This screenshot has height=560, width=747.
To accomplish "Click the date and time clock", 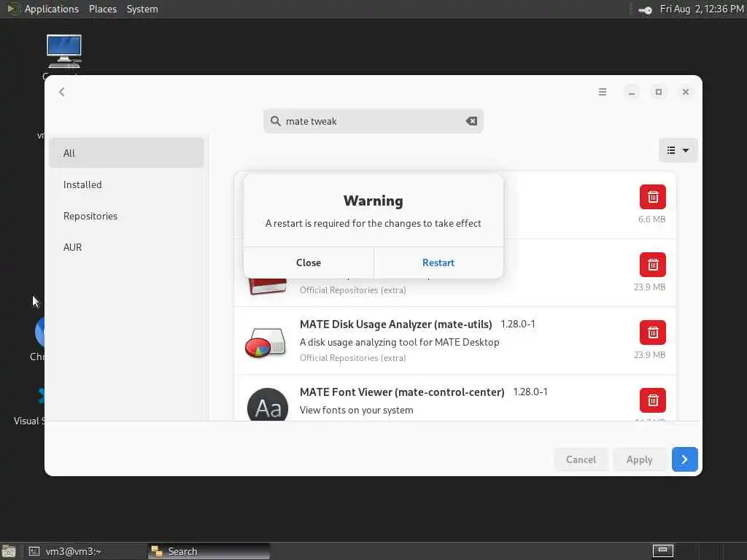I will (701, 9).
